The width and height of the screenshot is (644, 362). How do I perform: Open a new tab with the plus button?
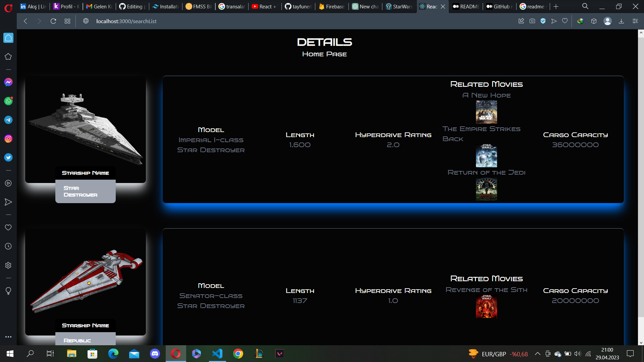click(x=556, y=6)
